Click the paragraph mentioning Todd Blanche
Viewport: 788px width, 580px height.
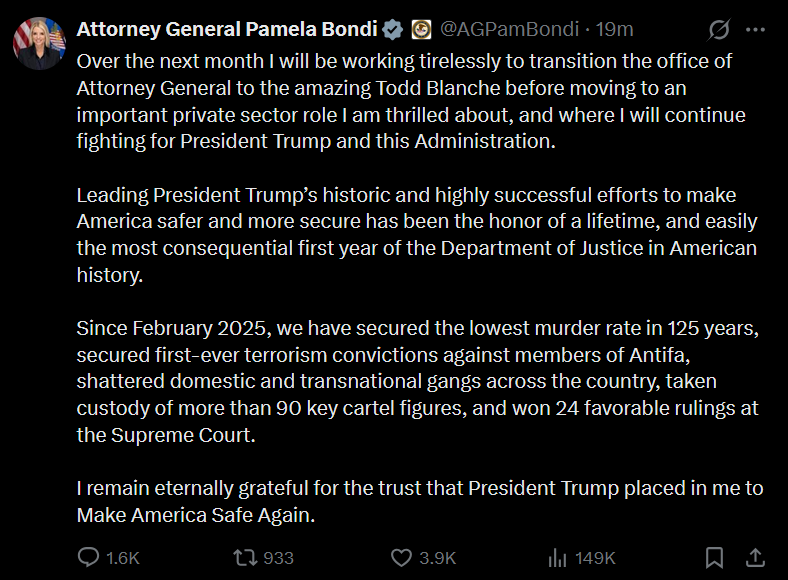click(411, 101)
